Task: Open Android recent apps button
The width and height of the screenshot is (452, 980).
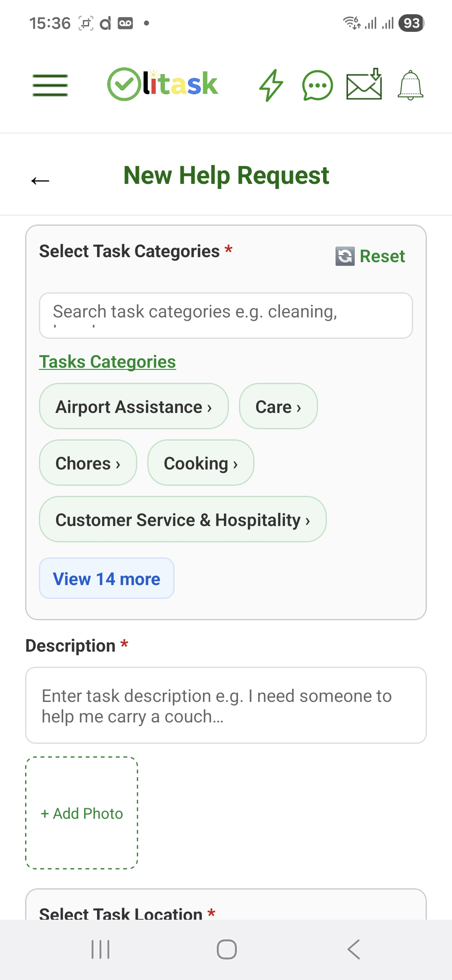Action: 100,949
